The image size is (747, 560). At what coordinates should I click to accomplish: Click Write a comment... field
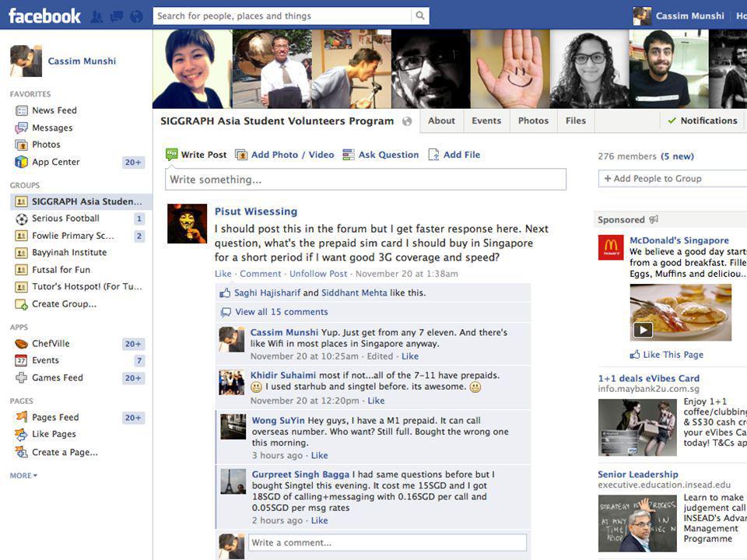pos(388,543)
